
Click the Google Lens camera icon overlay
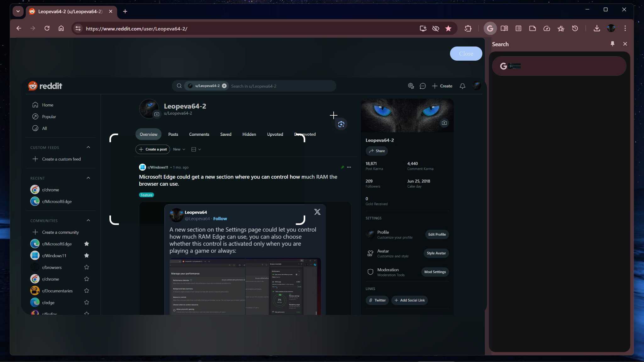tap(341, 124)
